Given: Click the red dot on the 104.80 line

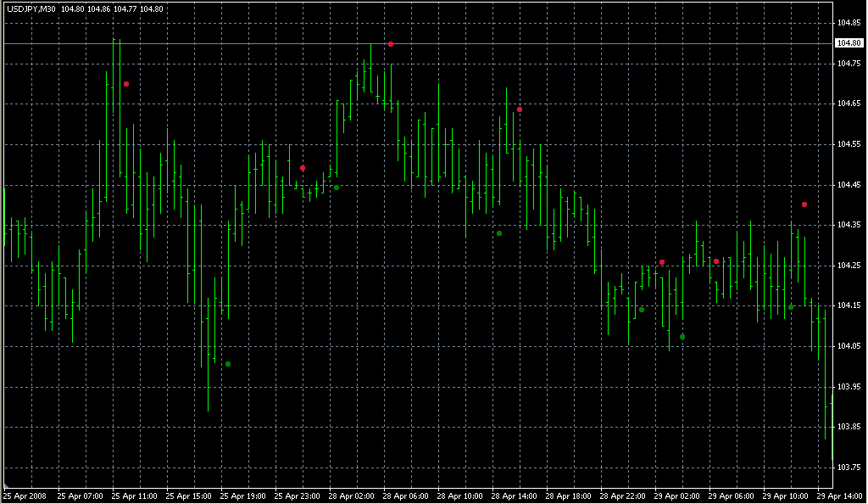Looking at the screenshot, I should (x=391, y=44).
